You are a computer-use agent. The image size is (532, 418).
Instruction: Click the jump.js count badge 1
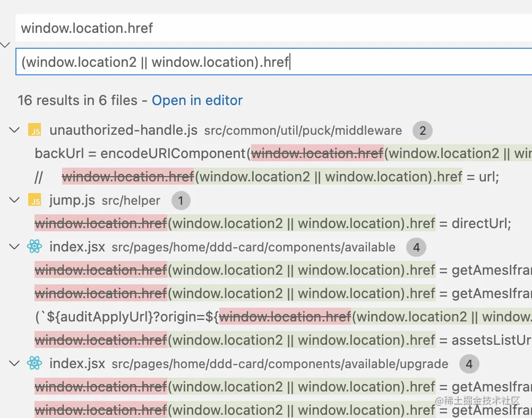click(181, 201)
